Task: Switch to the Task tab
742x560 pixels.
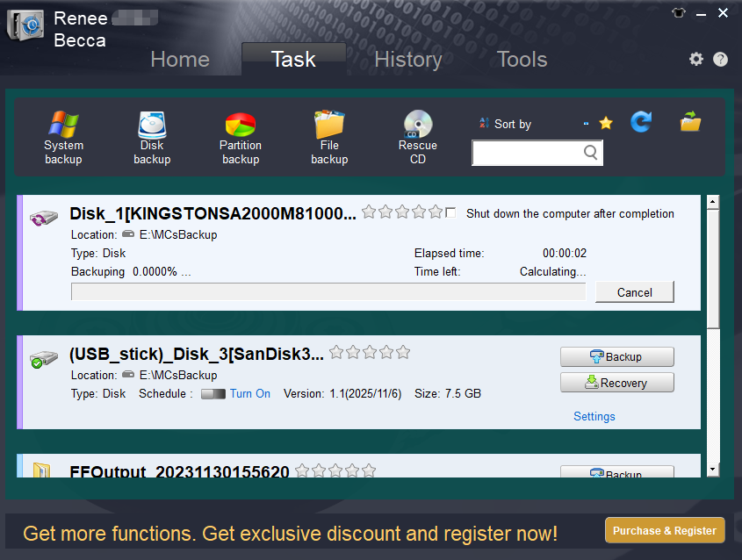Action: pos(293,59)
